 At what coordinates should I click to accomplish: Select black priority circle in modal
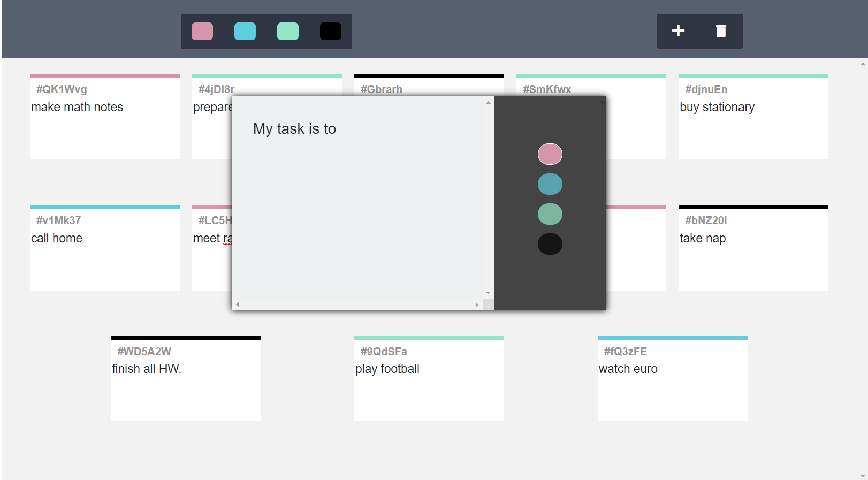pyautogui.click(x=550, y=244)
